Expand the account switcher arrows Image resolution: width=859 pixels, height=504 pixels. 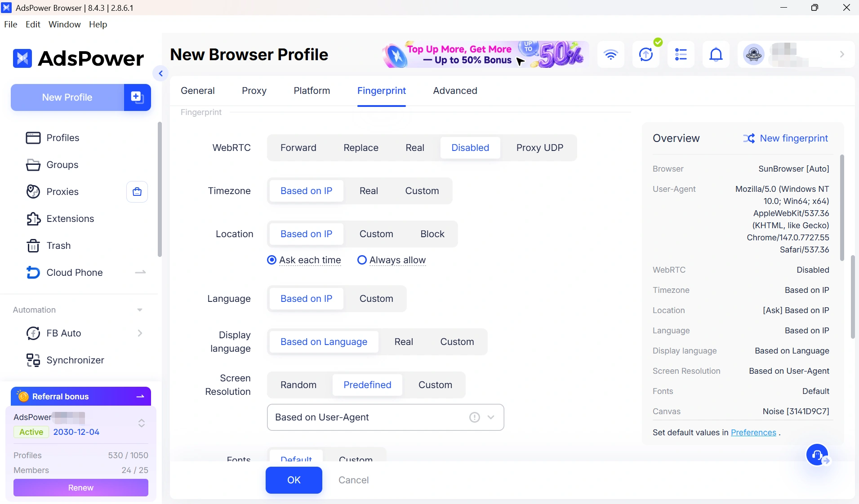click(x=142, y=423)
